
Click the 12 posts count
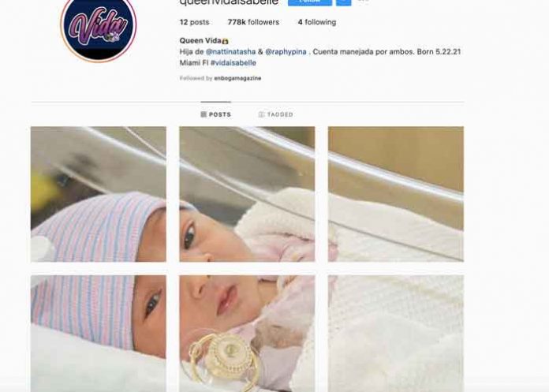click(194, 22)
